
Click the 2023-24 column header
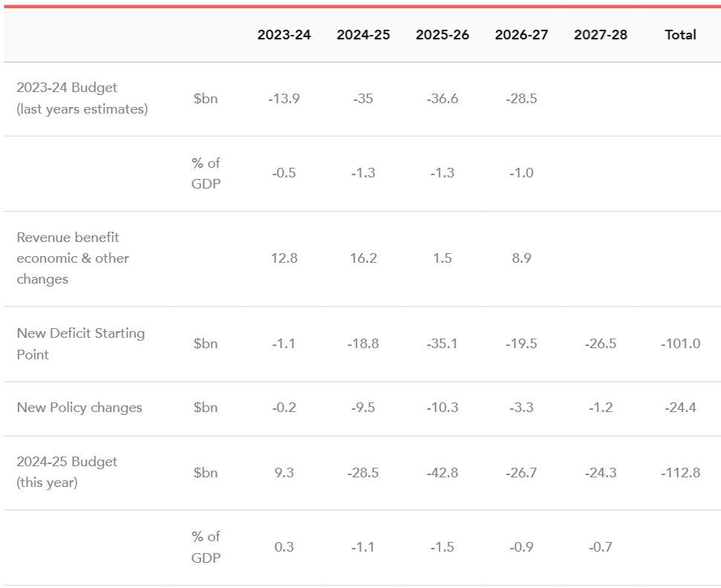click(x=284, y=35)
